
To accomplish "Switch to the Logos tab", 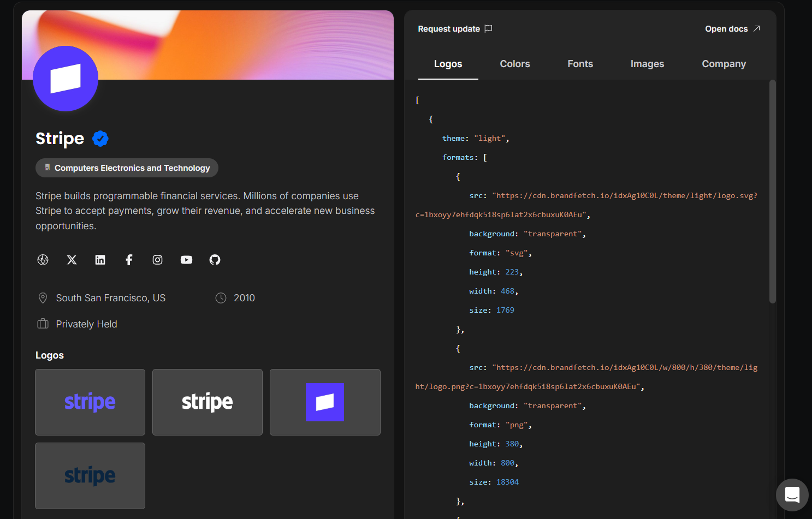I will (448, 64).
